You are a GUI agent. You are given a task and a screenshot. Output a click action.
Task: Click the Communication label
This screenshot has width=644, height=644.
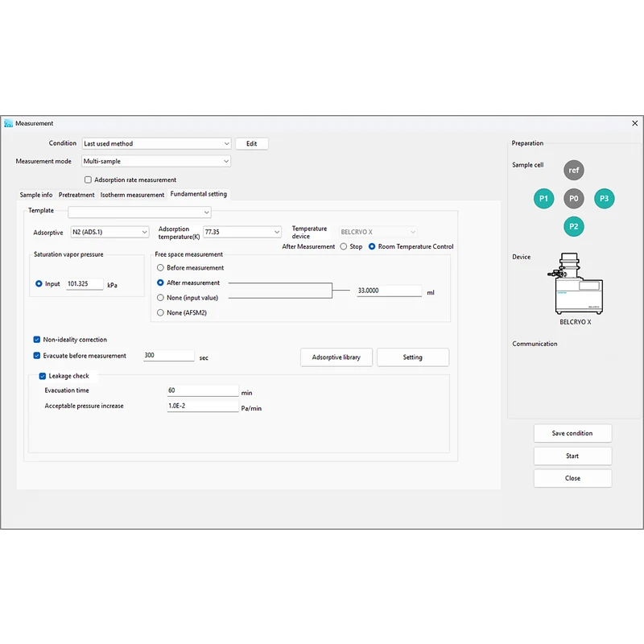[x=535, y=344]
